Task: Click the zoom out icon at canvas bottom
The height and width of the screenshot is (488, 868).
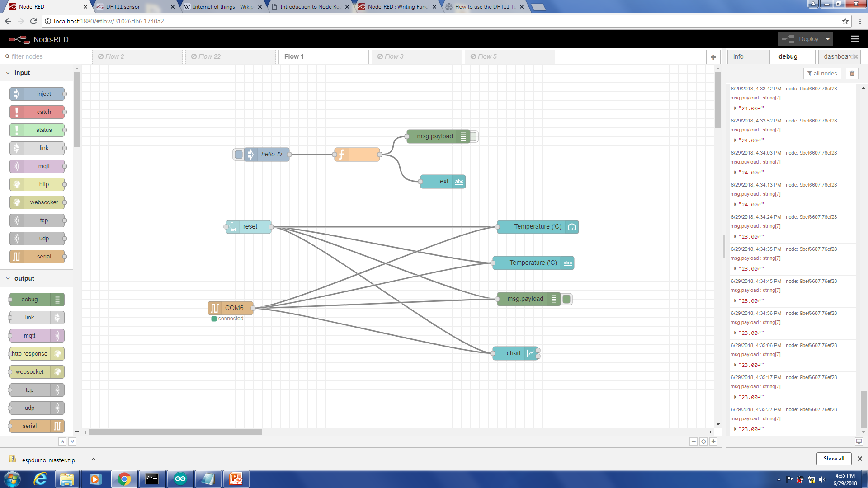Action: click(x=693, y=441)
